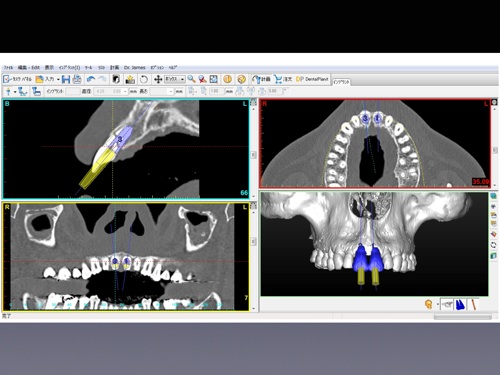Toggle the blue teeth visibility button
Image resolution: width=500 pixels, height=375 pixels.
coord(460,304)
